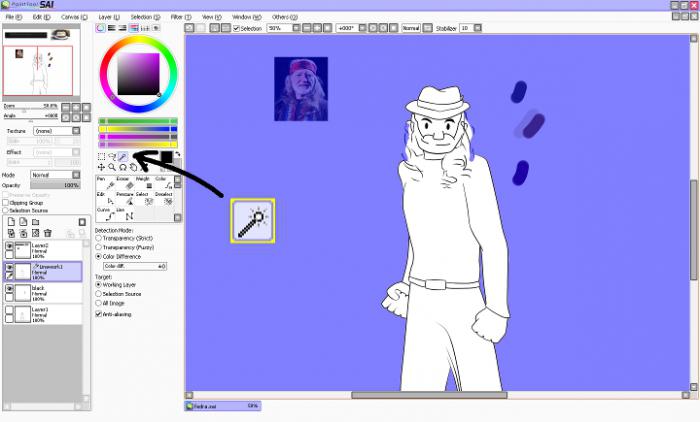Viewport: 700px width, 422px height.
Task: Choose the Pen brush tool
Action: click(x=109, y=185)
